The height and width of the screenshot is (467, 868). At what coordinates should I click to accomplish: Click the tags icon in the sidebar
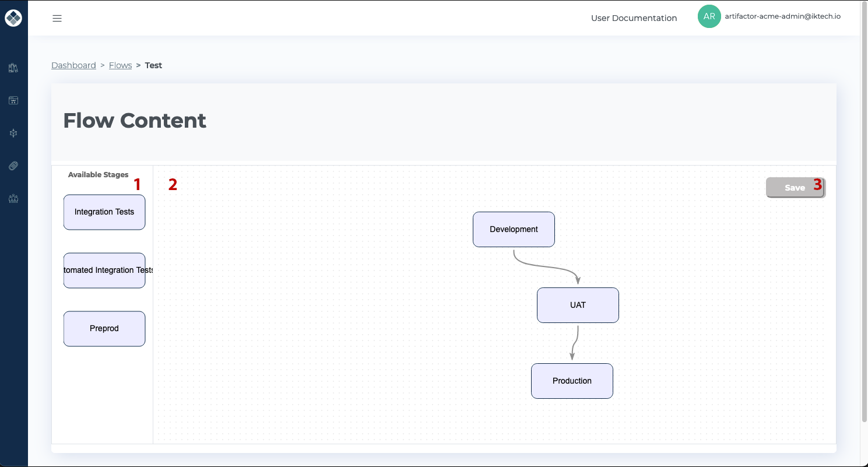click(x=13, y=166)
